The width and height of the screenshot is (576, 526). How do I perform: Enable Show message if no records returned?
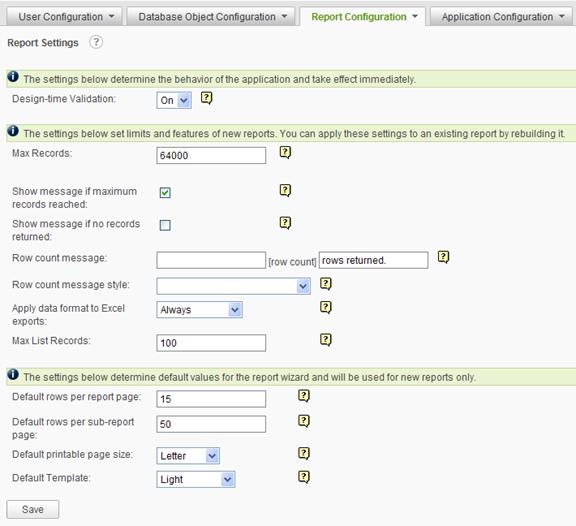coord(165,225)
